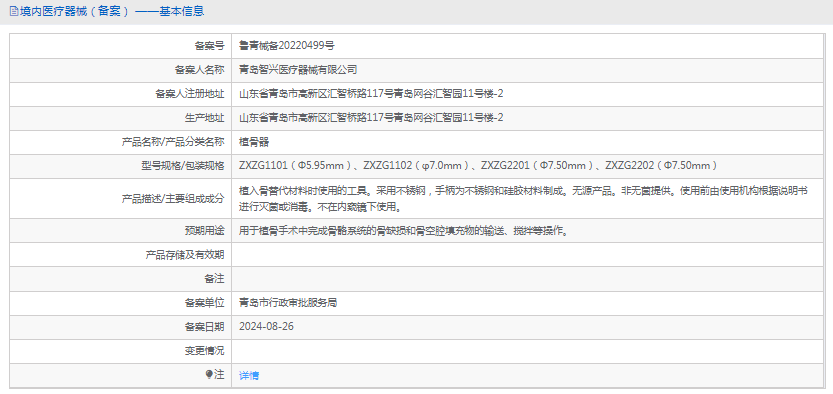Click the 变更情况 row label
The image size is (833, 394).
[205, 351]
